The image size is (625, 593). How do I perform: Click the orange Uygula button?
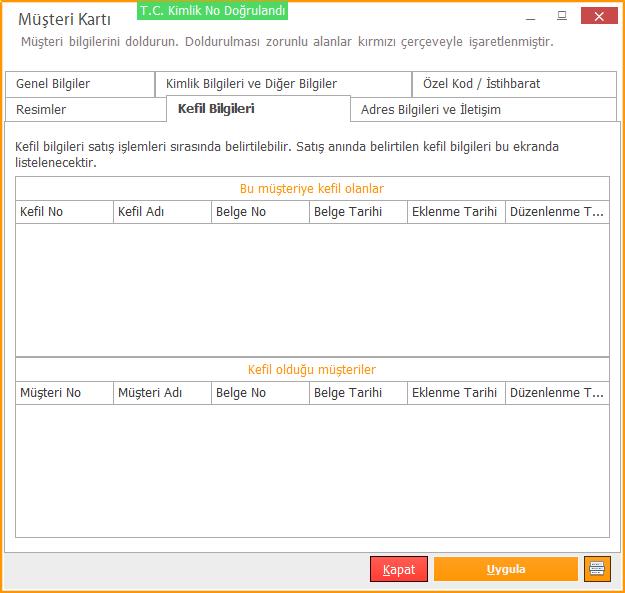505,569
